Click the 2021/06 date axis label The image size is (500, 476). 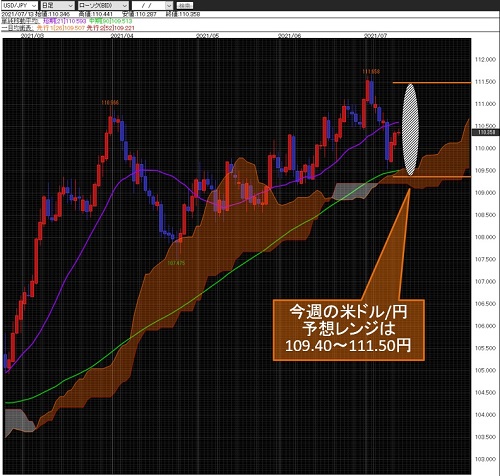click(x=289, y=35)
